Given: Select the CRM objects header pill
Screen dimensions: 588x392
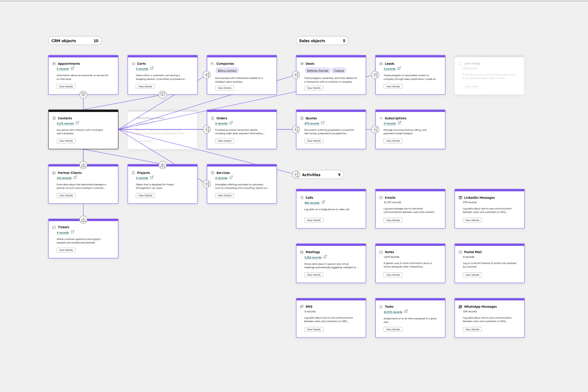Looking at the screenshot, I should tap(75, 40).
